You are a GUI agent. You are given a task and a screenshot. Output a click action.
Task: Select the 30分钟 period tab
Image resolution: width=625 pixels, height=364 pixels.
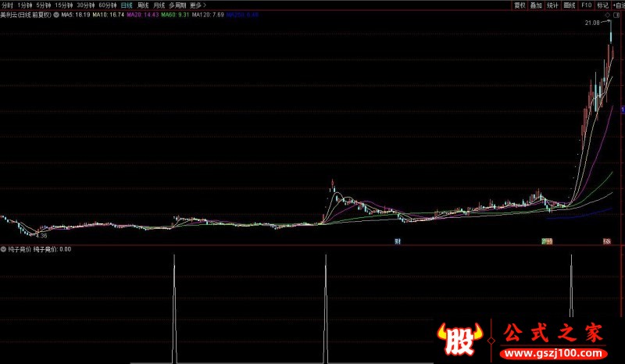point(86,5)
